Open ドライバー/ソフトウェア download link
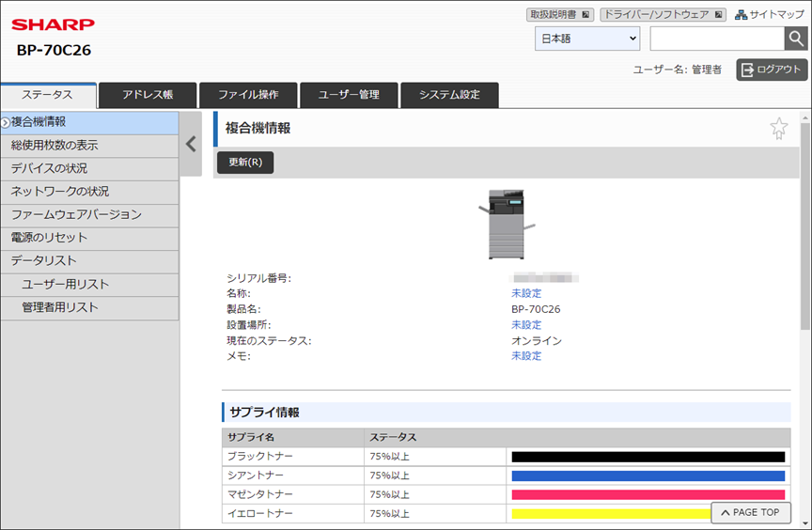 pos(663,14)
